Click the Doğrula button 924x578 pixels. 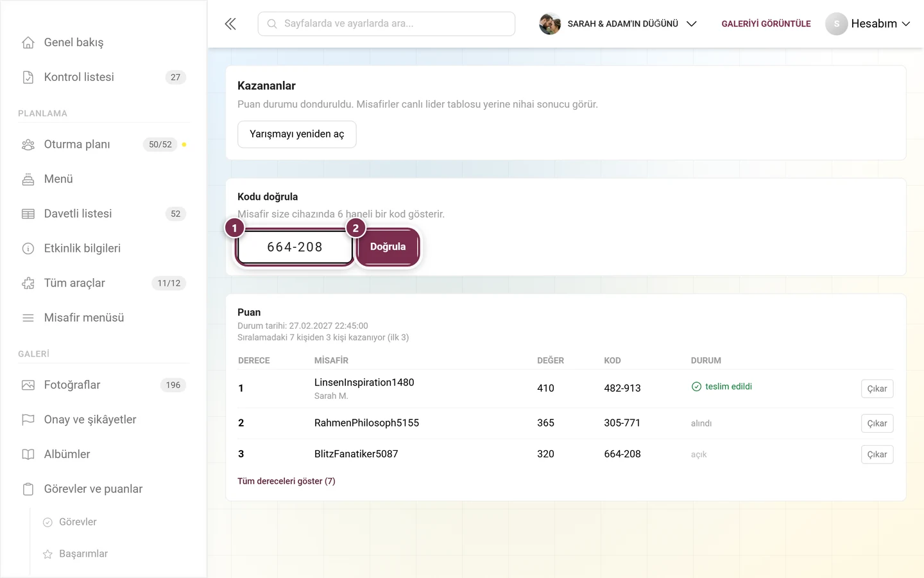click(x=388, y=247)
